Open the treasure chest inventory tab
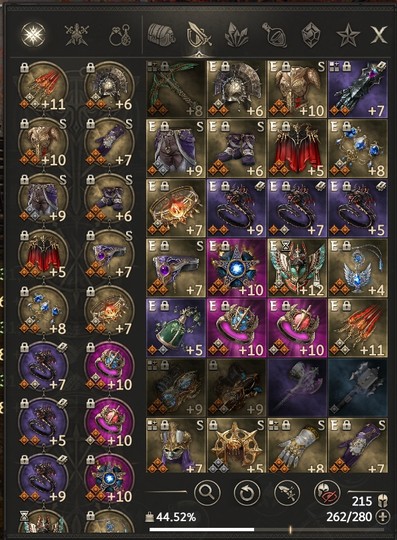 (161, 35)
